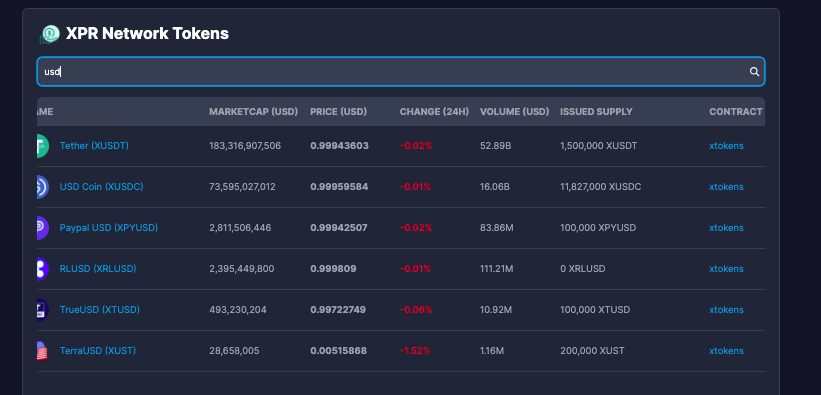Focus the token search field containing usd
Screen dimensions: 821x395
click(401, 72)
